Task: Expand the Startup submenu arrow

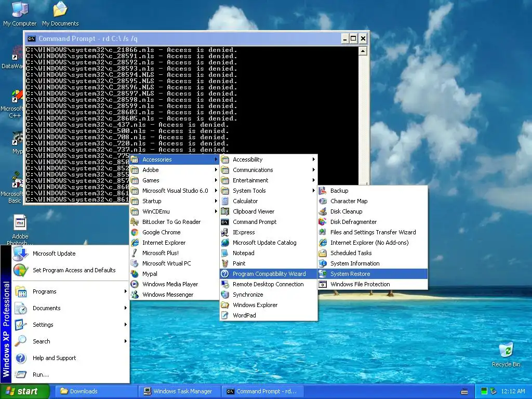Action: 216,201
